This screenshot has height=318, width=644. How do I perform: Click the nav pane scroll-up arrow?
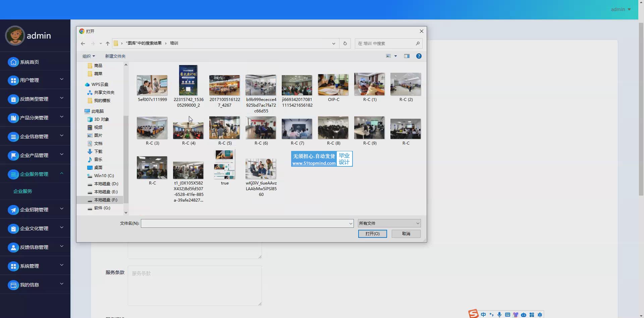point(126,65)
